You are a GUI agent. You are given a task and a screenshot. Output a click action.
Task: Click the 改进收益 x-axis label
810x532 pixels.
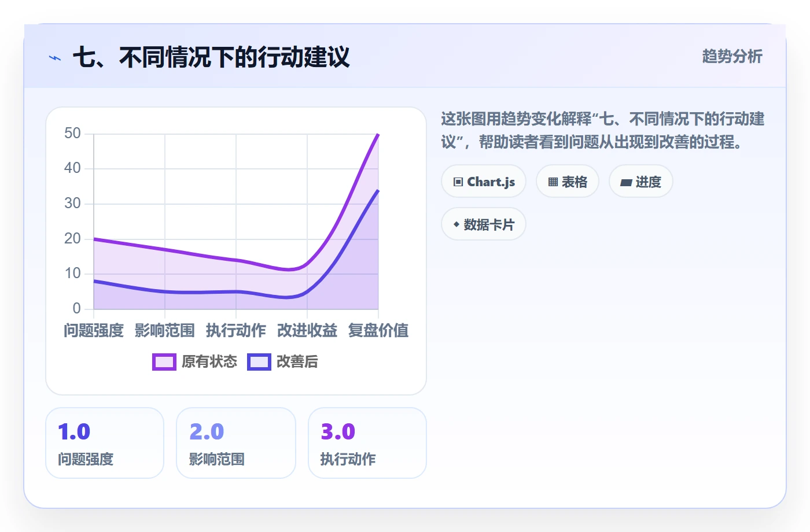(x=307, y=331)
